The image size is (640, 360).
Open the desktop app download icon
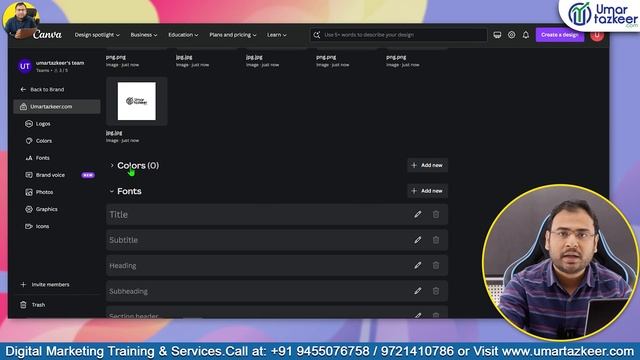(x=497, y=35)
